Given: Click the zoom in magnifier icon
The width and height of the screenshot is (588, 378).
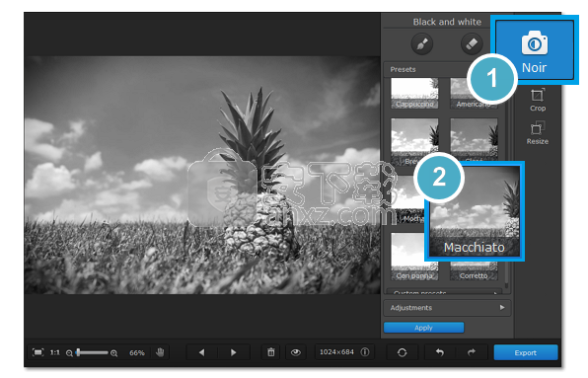Looking at the screenshot, I should point(114,353).
